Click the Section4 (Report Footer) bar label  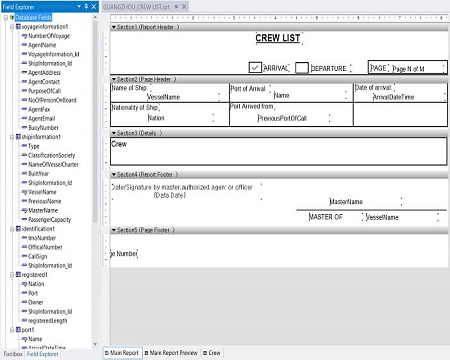148,174
